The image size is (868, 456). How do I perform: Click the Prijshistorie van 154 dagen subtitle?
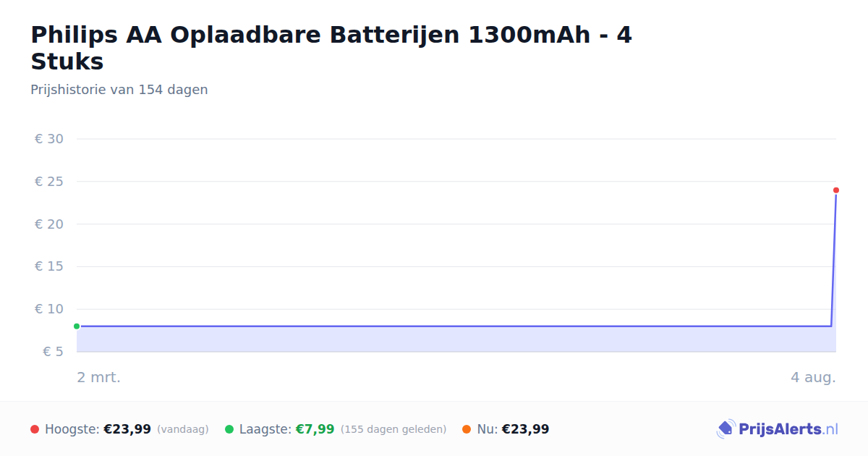coord(119,90)
